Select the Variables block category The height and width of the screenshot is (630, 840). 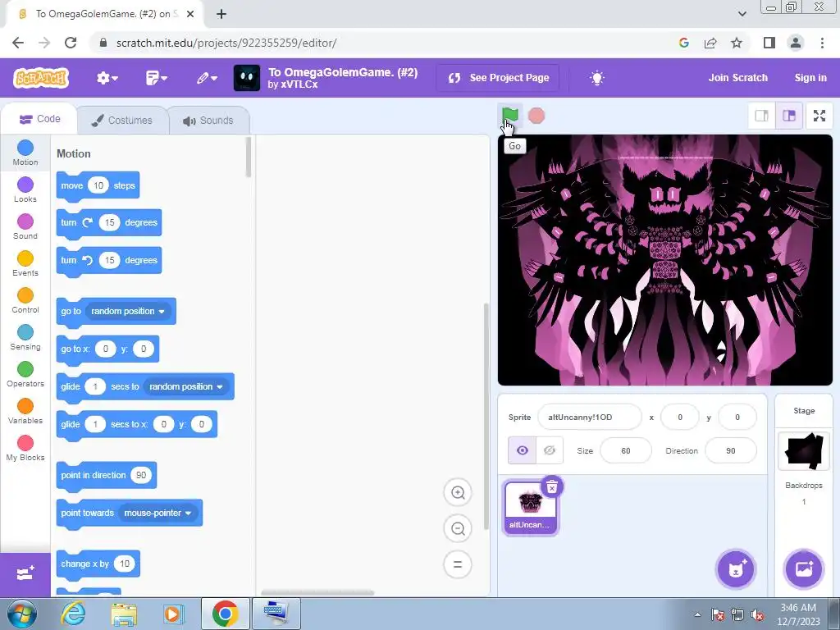(25, 412)
